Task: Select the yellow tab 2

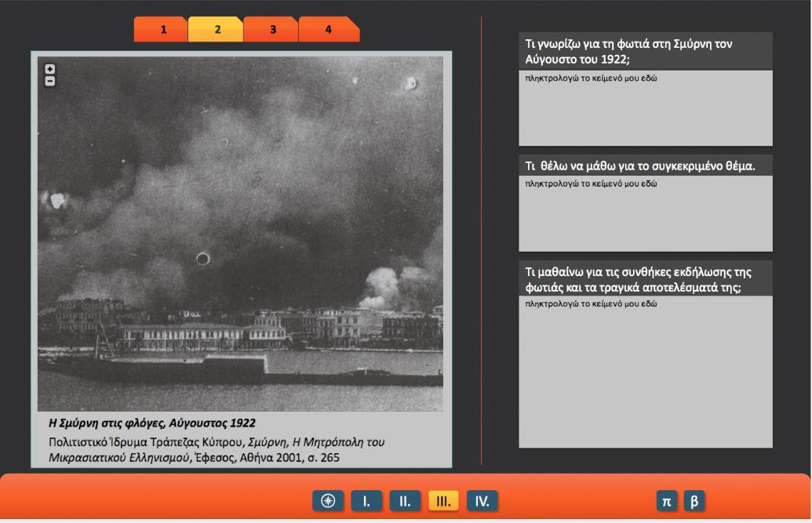Action: 217,30
